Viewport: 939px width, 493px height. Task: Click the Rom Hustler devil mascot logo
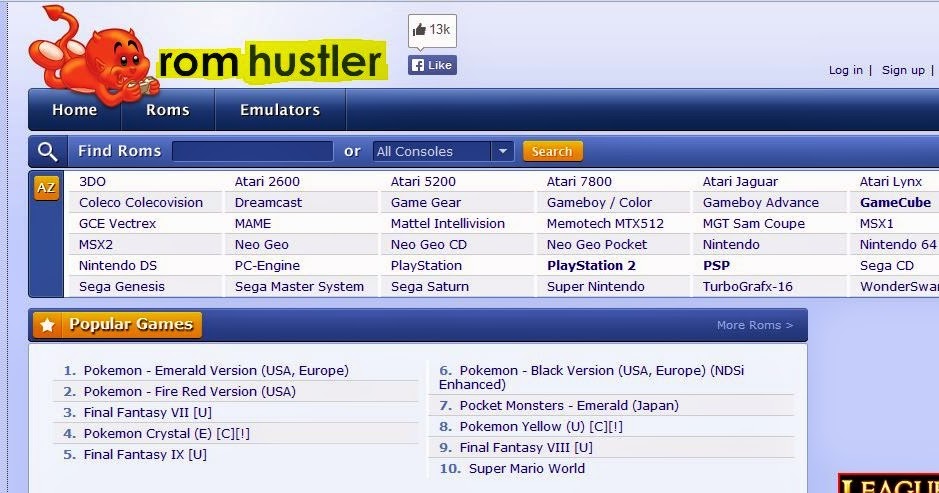tap(93, 55)
